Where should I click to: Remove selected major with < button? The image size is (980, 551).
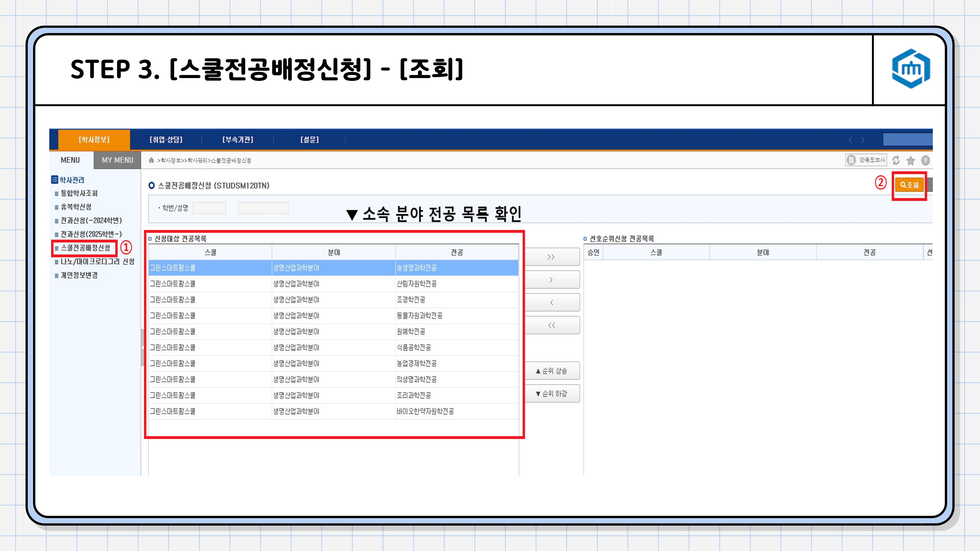[x=551, y=303]
